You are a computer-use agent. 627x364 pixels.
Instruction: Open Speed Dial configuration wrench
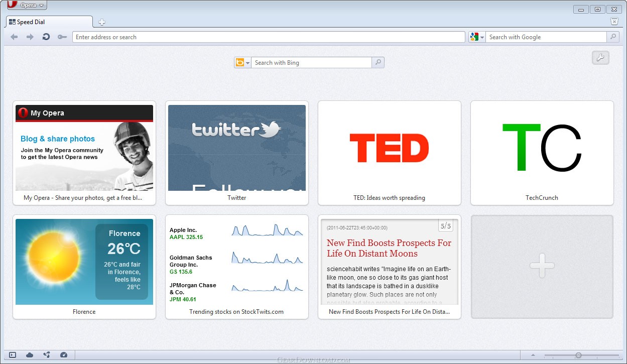pos(600,58)
